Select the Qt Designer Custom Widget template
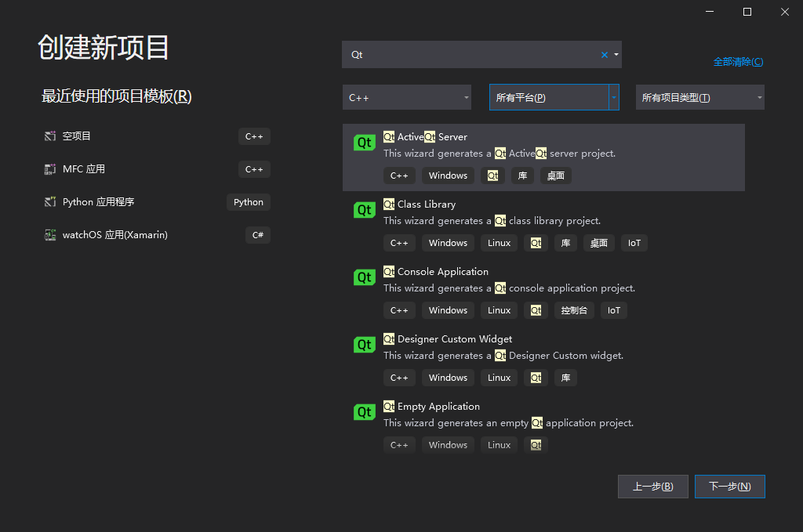This screenshot has height=532, width=803. pyautogui.click(x=543, y=360)
